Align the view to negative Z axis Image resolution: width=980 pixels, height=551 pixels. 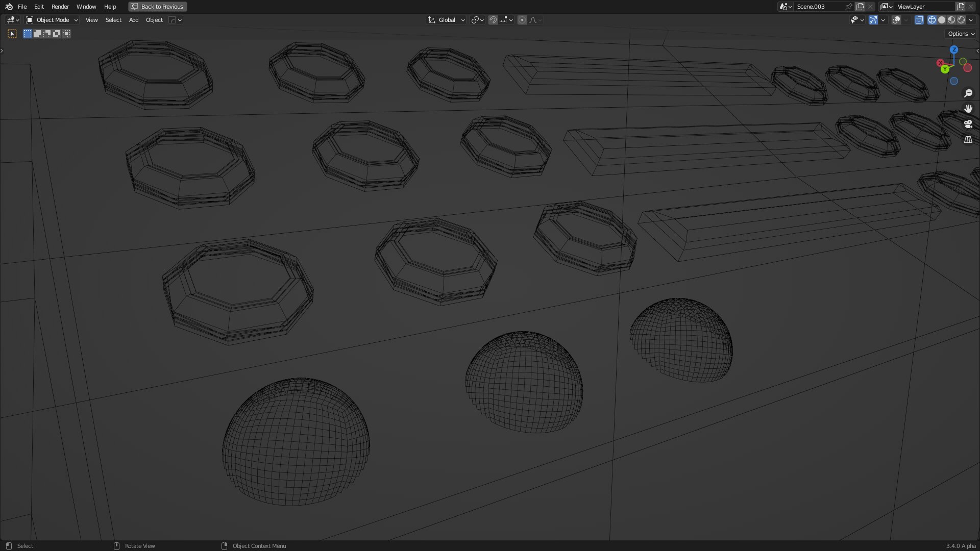click(x=953, y=81)
